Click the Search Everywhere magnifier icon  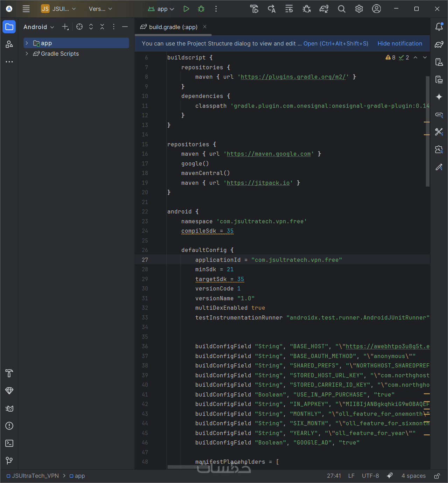pos(342,9)
